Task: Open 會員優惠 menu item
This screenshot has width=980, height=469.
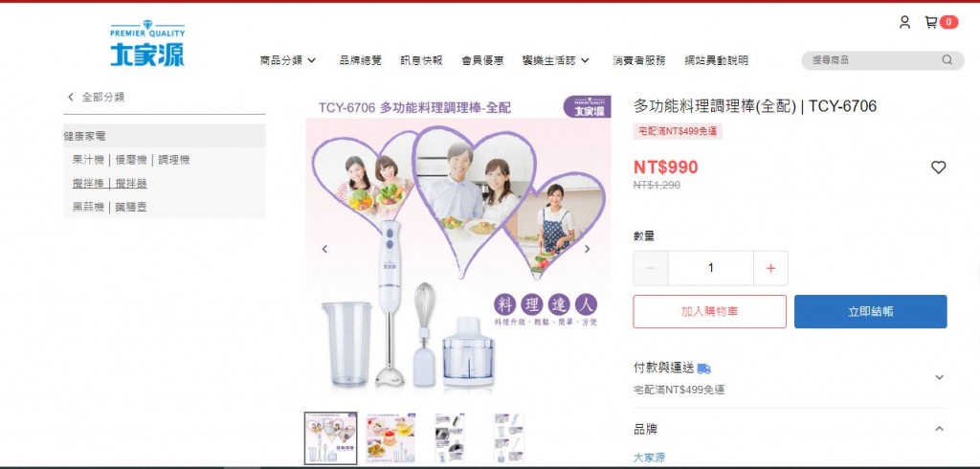Action: [x=482, y=60]
